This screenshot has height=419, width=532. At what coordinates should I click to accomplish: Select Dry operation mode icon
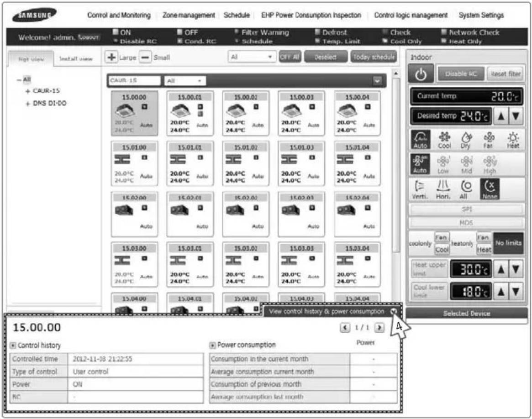pos(466,140)
